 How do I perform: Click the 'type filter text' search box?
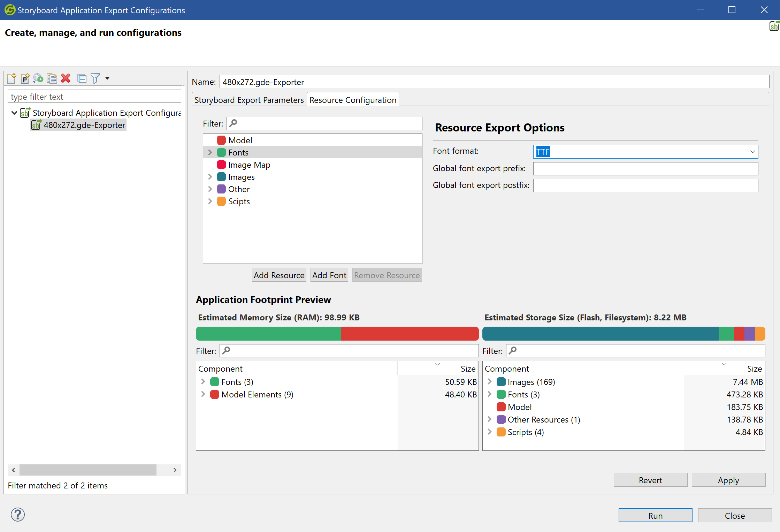click(x=94, y=97)
